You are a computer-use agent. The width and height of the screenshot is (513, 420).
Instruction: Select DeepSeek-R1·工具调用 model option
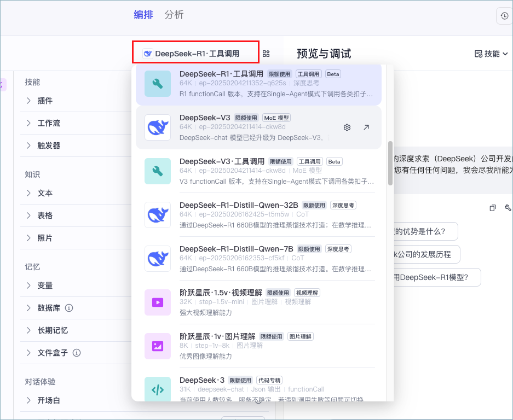258,84
